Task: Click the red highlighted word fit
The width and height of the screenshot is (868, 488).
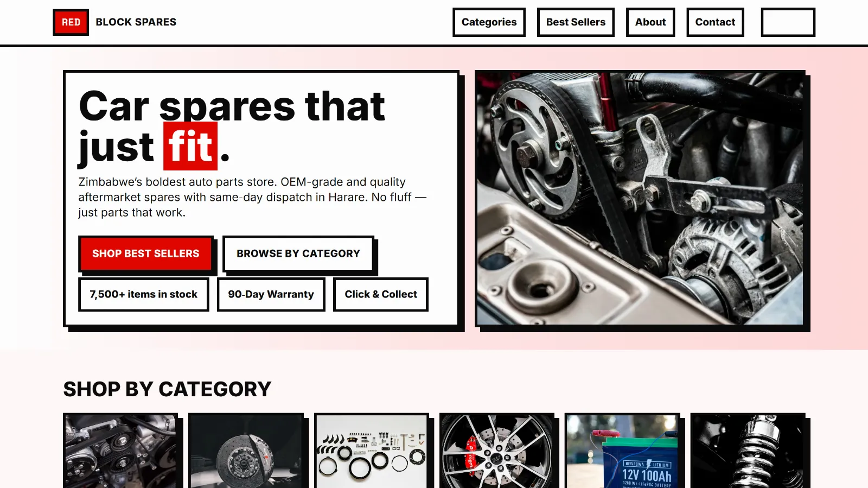Action: click(x=190, y=146)
